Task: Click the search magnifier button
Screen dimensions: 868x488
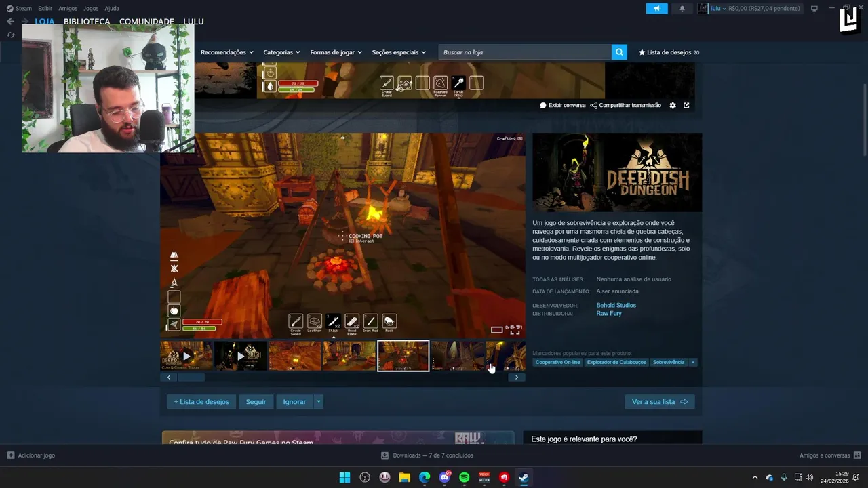Action: tap(618, 52)
